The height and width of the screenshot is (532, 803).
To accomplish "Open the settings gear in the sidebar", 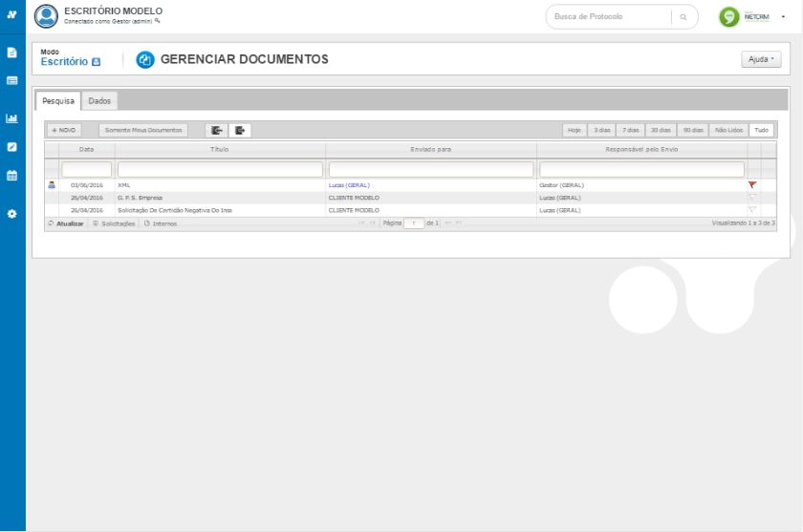I will (x=12, y=214).
